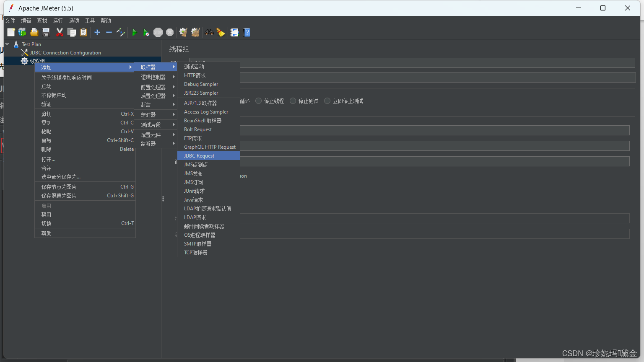Click the New test plan toolbar icon

pyautogui.click(x=11, y=32)
